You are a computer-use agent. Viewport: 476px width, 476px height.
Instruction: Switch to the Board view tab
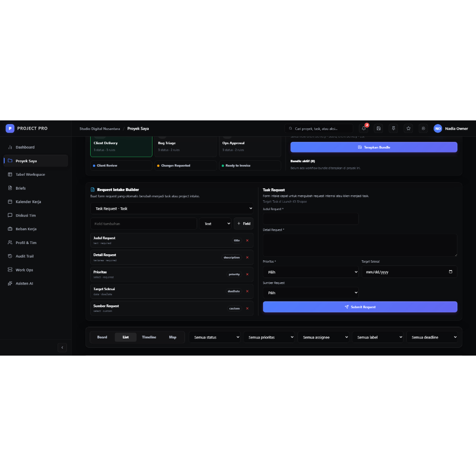[x=102, y=337]
